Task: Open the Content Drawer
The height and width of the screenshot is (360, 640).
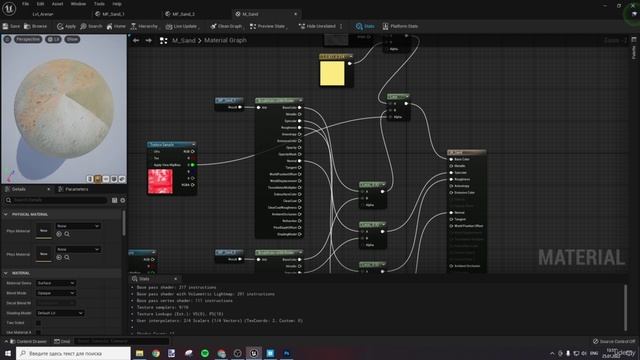Action: click(28, 341)
